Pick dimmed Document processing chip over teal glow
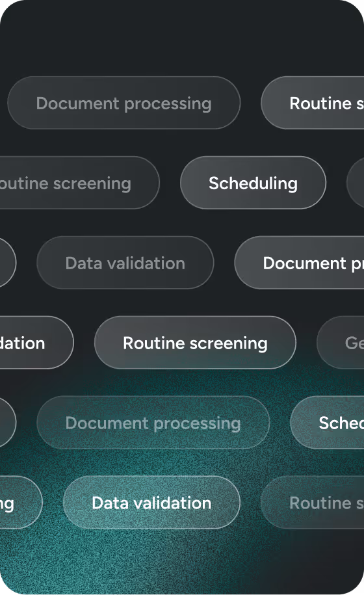364x595 pixels. pos(153,422)
